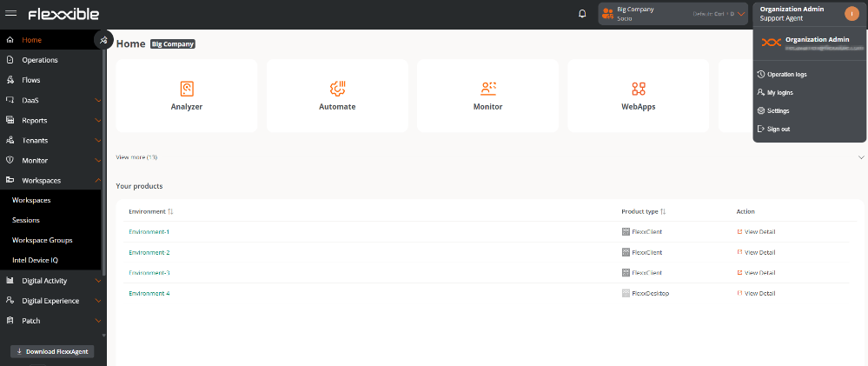Open the hamburger menu in the top bar
The image size is (868, 366).
(x=10, y=14)
